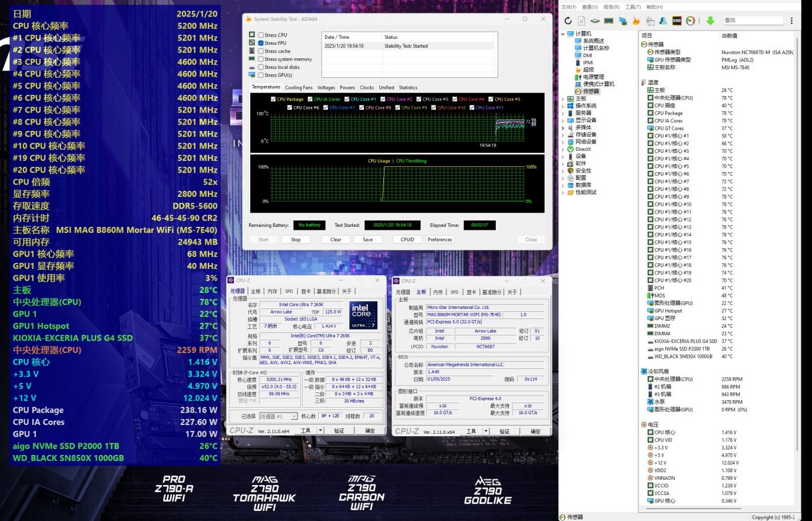
Task: Enable the Stress local disks checkbox
Action: click(x=261, y=67)
